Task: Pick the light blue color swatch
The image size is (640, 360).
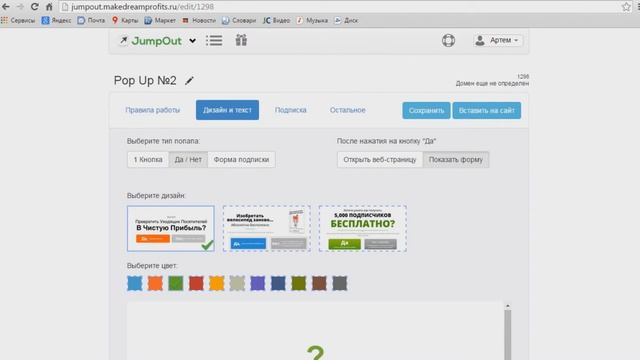Action: [x=135, y=283]
